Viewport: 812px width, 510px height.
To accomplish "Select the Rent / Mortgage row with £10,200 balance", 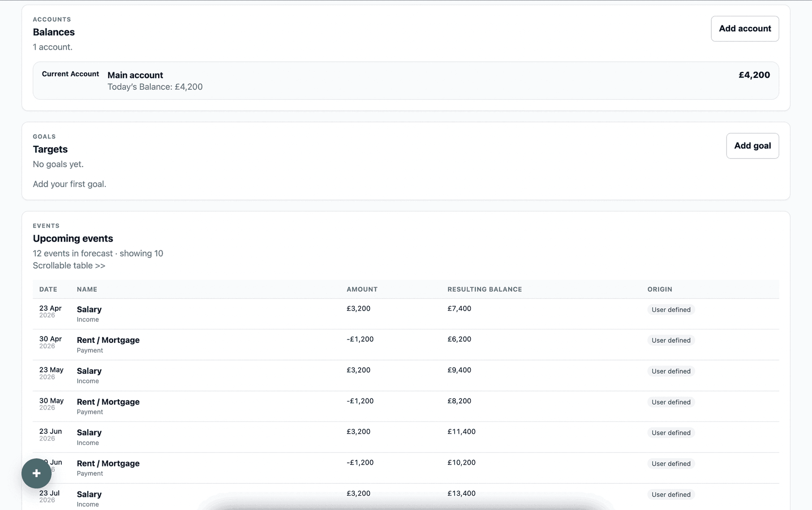I will (406, 468).
